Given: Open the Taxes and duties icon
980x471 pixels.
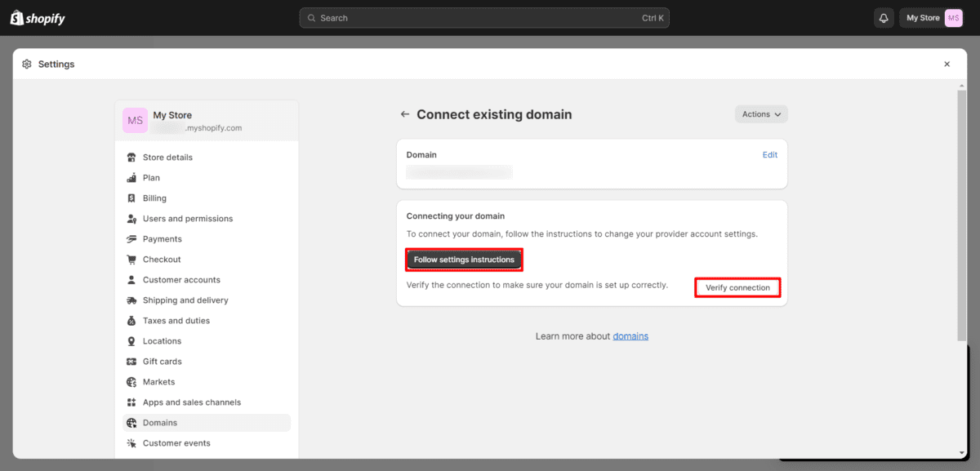Looking at the screenshot, I should (x=131, y=320).
